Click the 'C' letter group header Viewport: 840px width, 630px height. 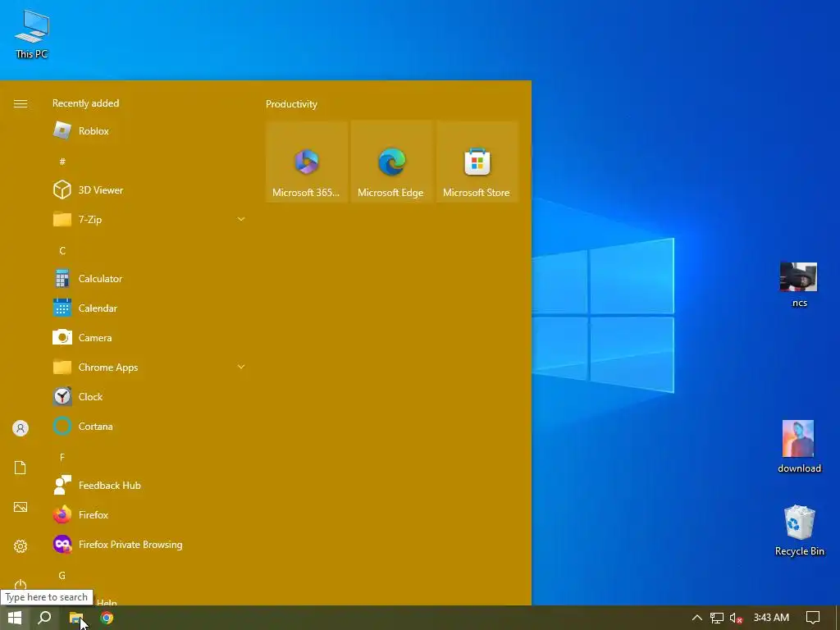62,251
